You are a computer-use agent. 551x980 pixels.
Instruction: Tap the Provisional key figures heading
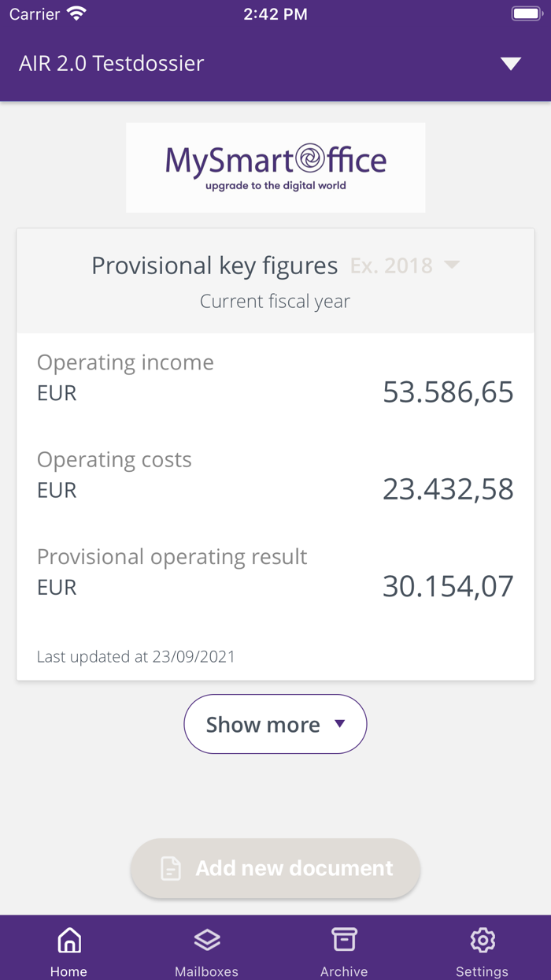[214, 265]
